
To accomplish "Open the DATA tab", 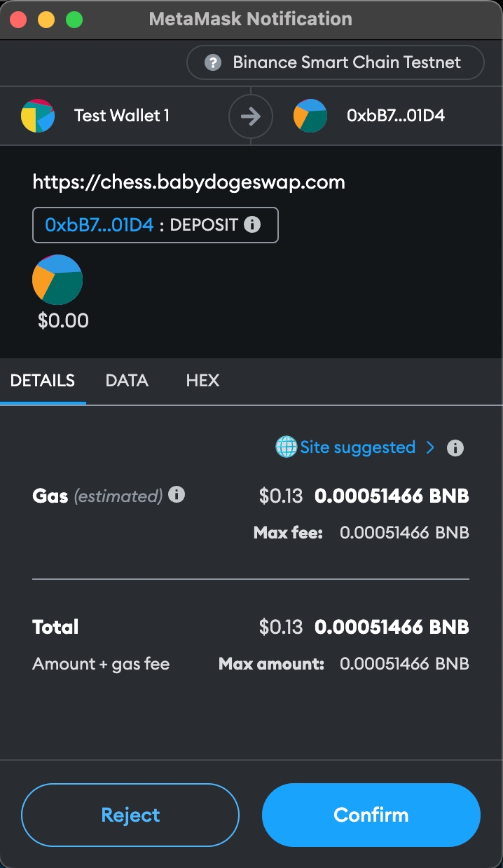I will pos(127,381).
